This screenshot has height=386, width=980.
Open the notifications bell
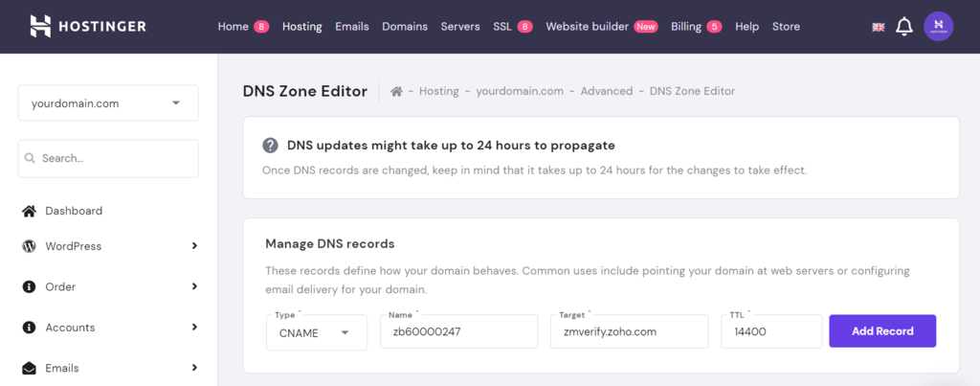(903, 27)
